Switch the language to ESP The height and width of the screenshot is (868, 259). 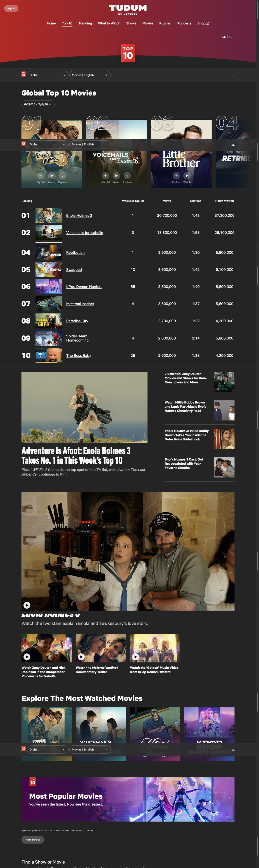(232, 37)
